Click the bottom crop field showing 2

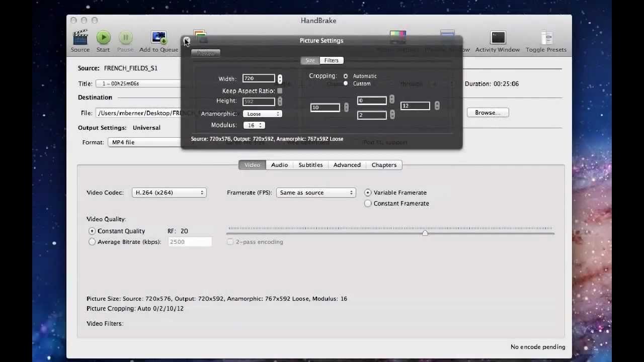point(372,115)
